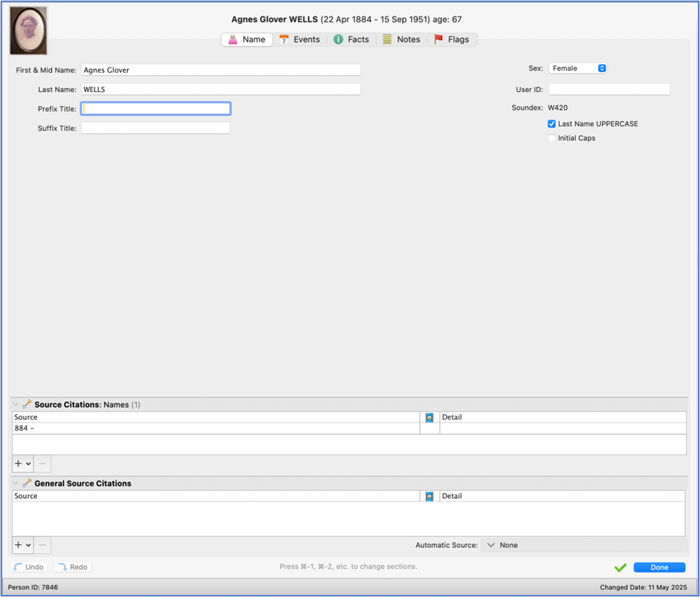Enable the Initial Caps checkbox
Screen dimensions: 700x597
tap(551, 138)
